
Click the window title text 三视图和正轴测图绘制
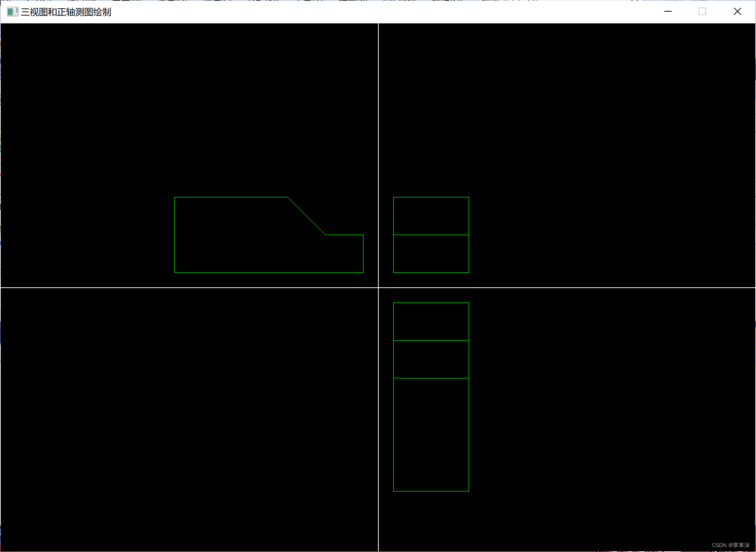(x=66, y=12)
